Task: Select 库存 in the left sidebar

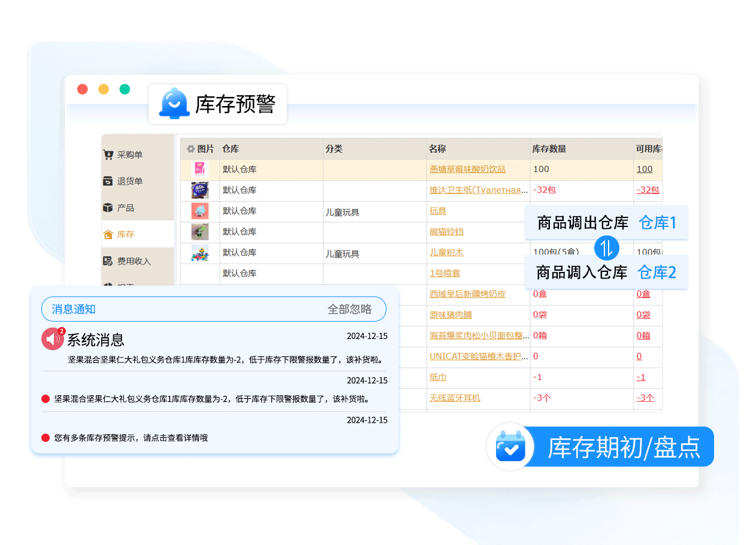Action: pyautogui.click(x=125, y=234)
